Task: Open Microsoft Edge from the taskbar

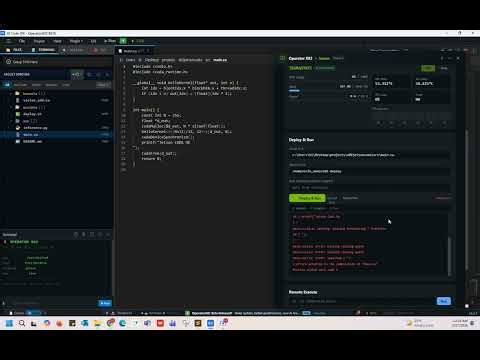Action: pyautogui.click(x=123, y=323)
